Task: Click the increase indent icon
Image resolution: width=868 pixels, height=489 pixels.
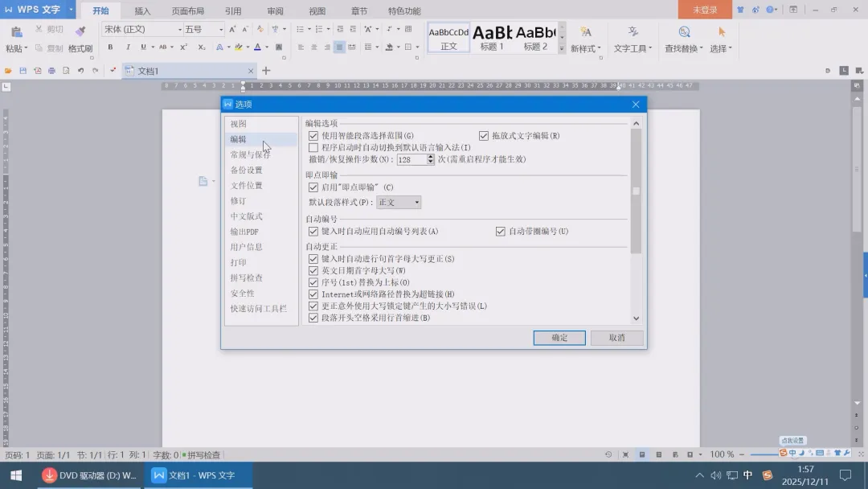Action: tap(353, 29)
